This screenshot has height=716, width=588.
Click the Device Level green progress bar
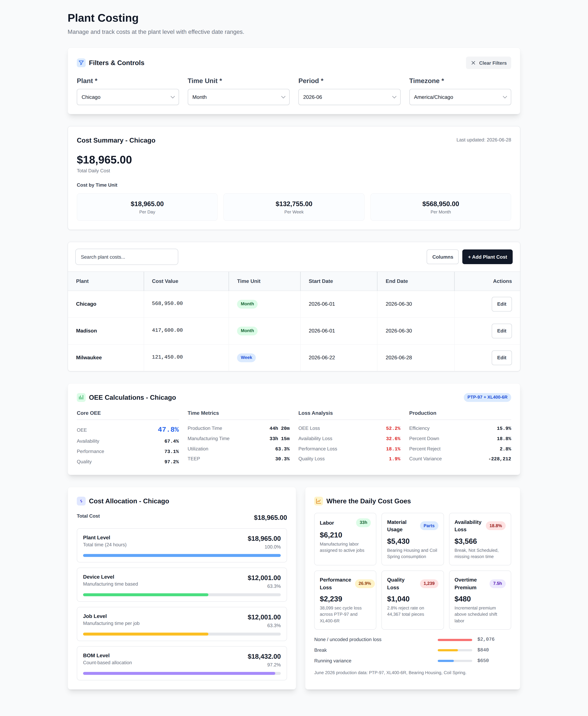pyautogui.click(x=146, y=595)
